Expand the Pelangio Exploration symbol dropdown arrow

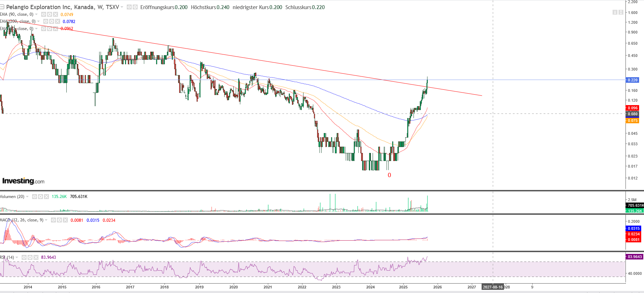122,7
